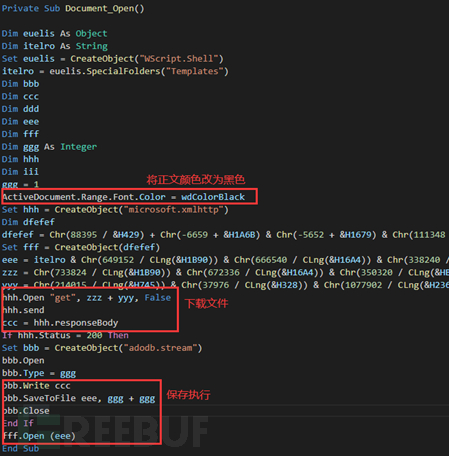
Task: Click the 'Dim iii' line
Action: point(21,172)
